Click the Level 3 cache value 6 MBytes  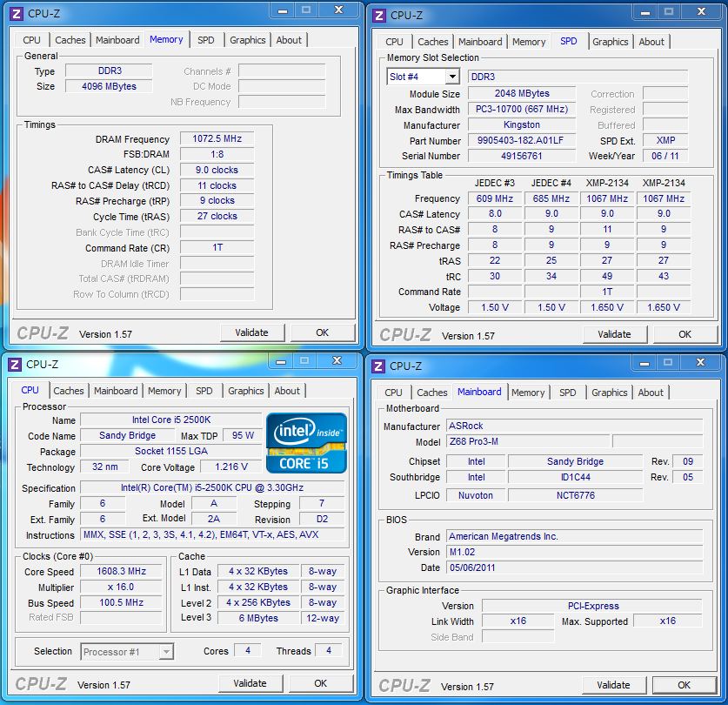coord(258,618)
